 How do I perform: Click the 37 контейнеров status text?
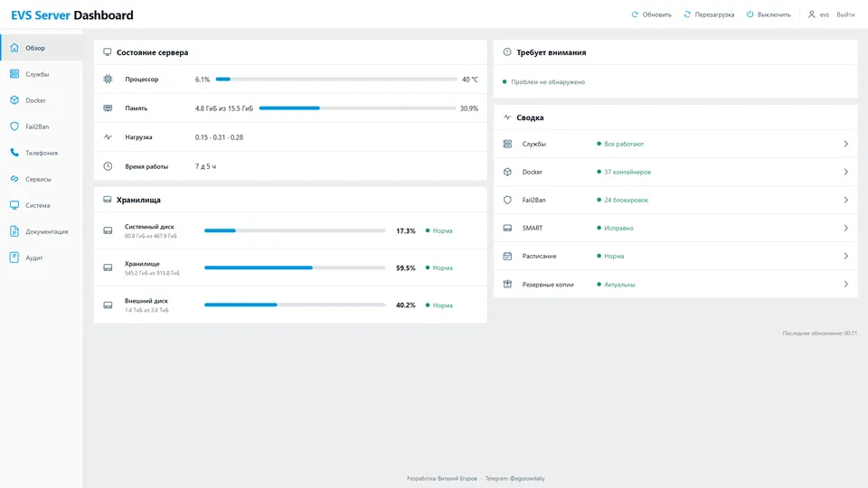pos(627,172)
